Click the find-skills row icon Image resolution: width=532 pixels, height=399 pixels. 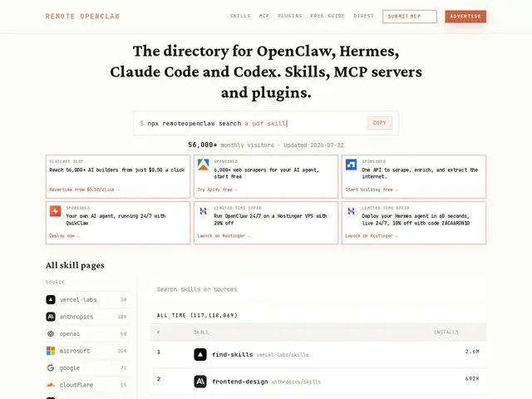click(200, 355)
